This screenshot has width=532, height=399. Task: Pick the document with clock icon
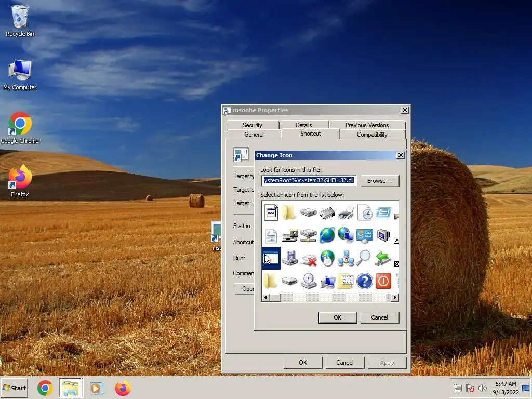(x=365, y=212)
